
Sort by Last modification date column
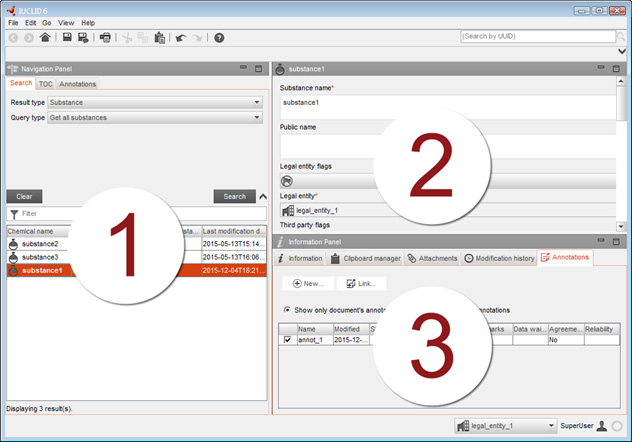pos(234,231)
